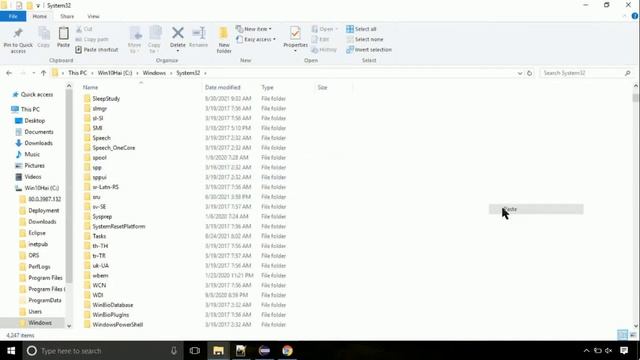Click Select all in ribbon
Viewport: 640px width, 360px height.
pos(361,29)
